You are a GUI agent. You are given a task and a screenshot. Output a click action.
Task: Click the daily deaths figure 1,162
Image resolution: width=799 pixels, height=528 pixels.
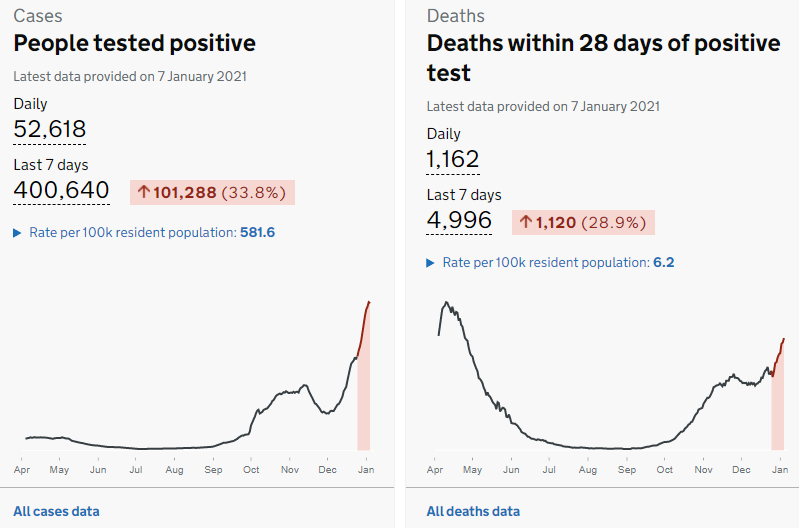click(452, 159)
